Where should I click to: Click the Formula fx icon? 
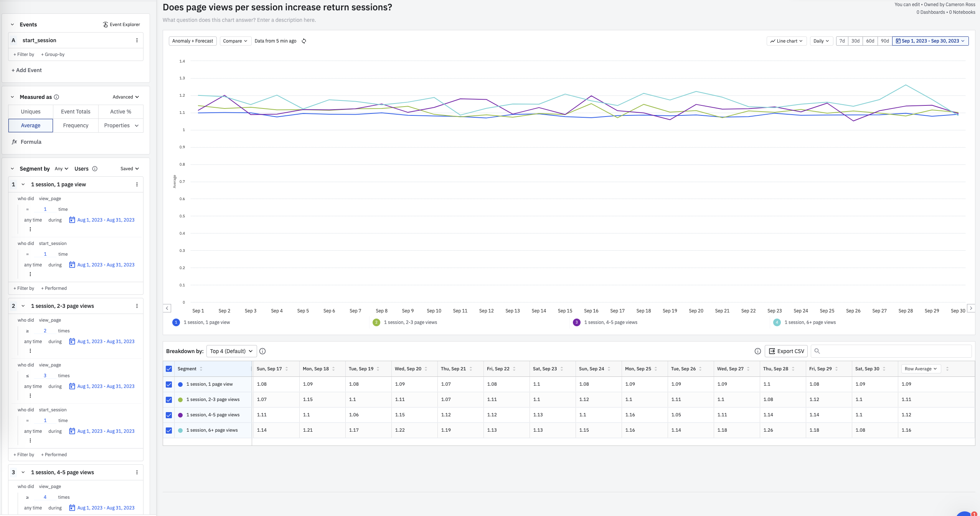pos(15,142)
